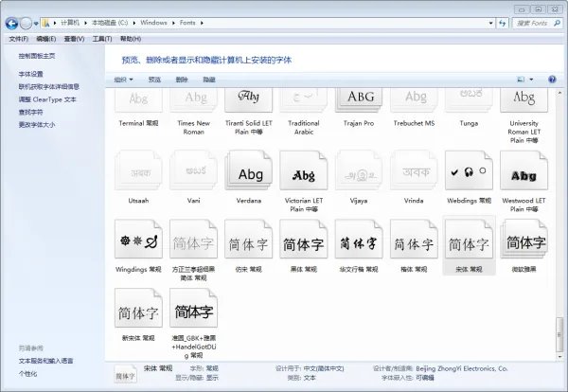Screen dimensions: 568x392
Task: Go back with the blue arrow button
Action: (11, 24)
